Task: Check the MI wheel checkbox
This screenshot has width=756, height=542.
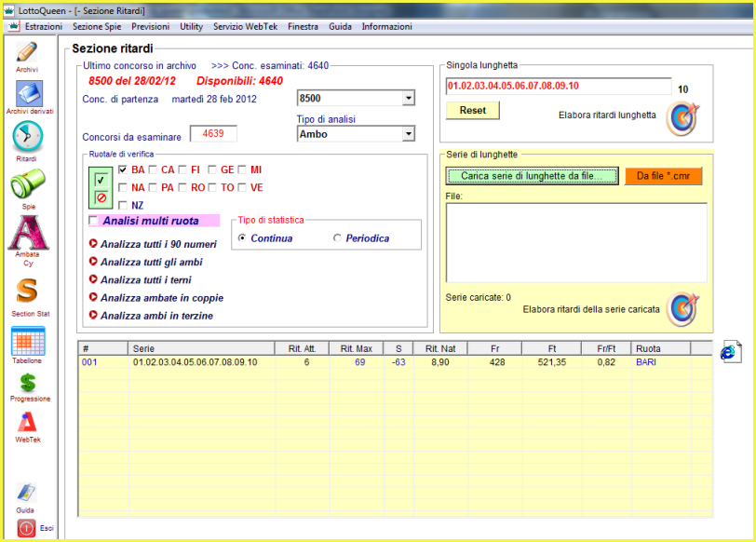Action: click(242, 169)
